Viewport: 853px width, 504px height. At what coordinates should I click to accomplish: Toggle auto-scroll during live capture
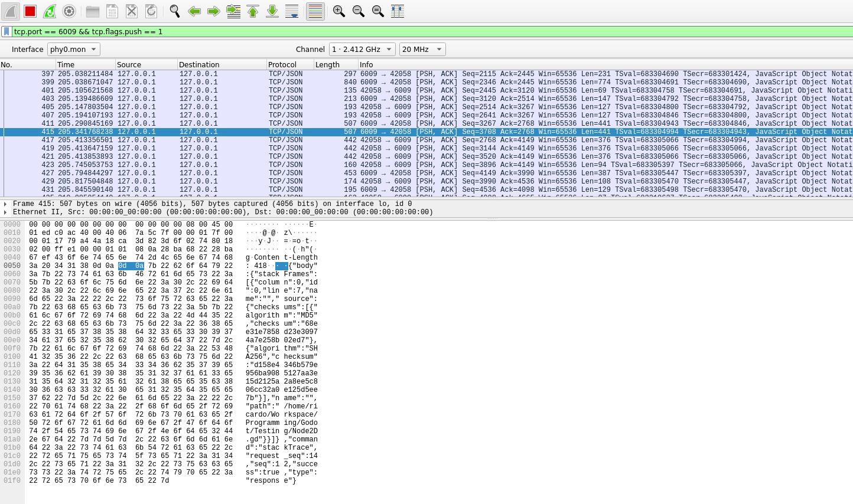pos(292,11)
